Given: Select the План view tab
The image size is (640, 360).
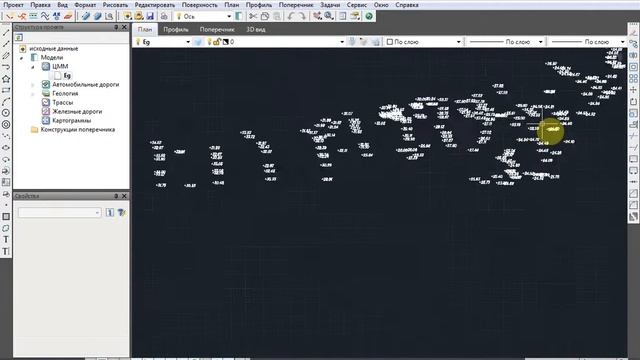Looking at the screenshot, I should point(144,29).
